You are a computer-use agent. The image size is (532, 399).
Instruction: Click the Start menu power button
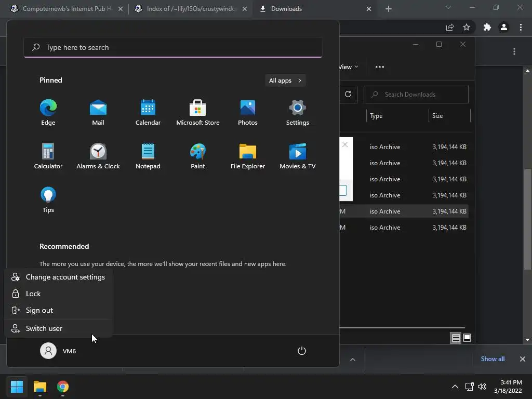tap(302, 351)
